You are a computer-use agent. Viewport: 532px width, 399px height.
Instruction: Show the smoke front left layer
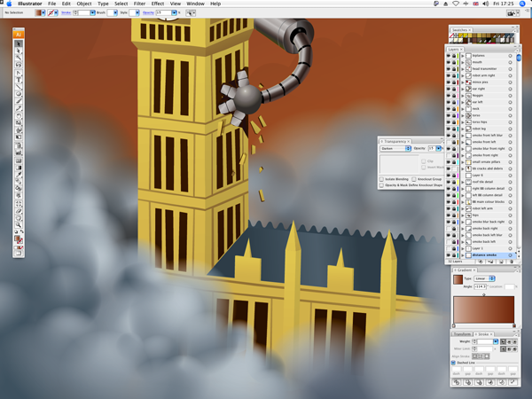click(x=448, y=142)
